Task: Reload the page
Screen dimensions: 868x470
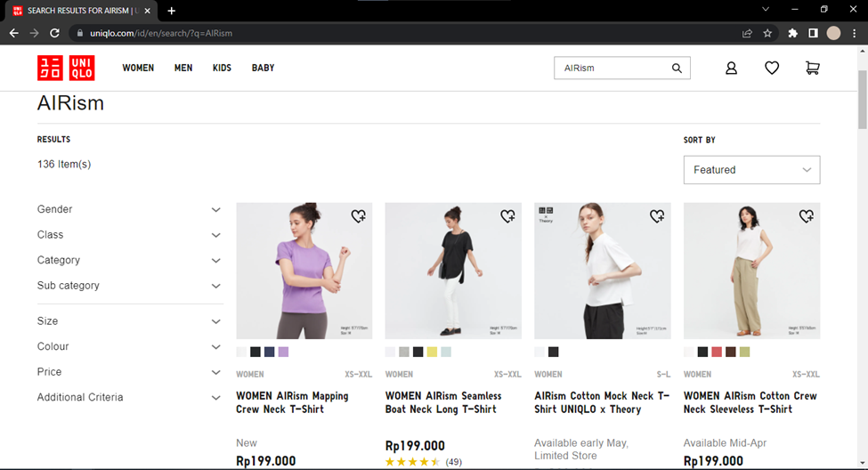Action: [x=54, y=33]
